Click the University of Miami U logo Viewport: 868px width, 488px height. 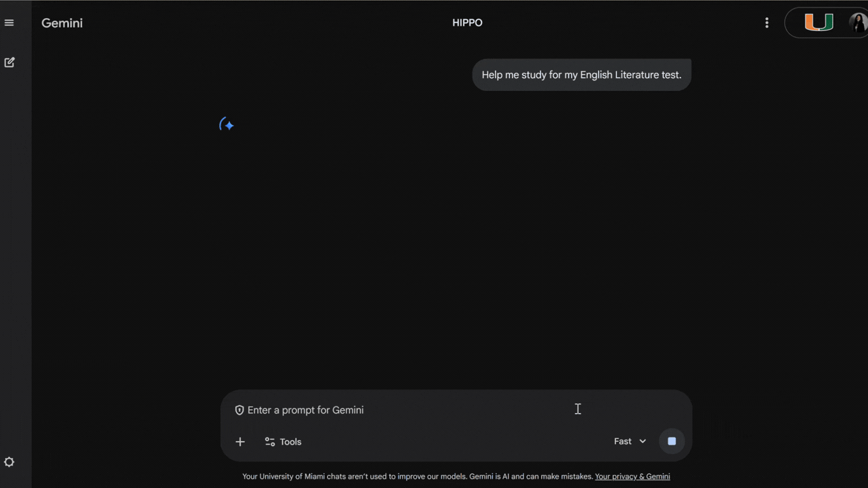[x=819, y=22]
